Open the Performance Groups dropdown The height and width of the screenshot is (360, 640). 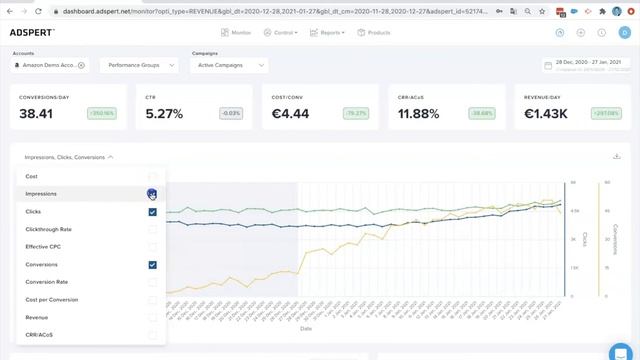click(x=139, y=65)
